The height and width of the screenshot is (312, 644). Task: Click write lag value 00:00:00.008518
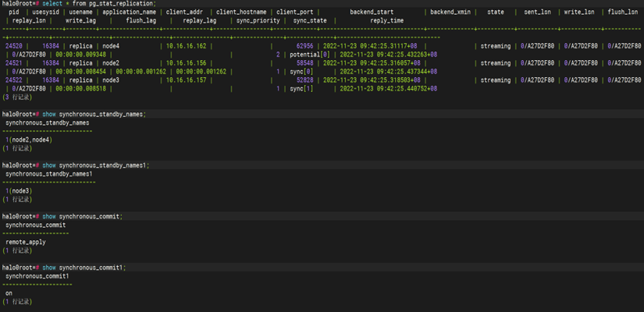[81, 88]
